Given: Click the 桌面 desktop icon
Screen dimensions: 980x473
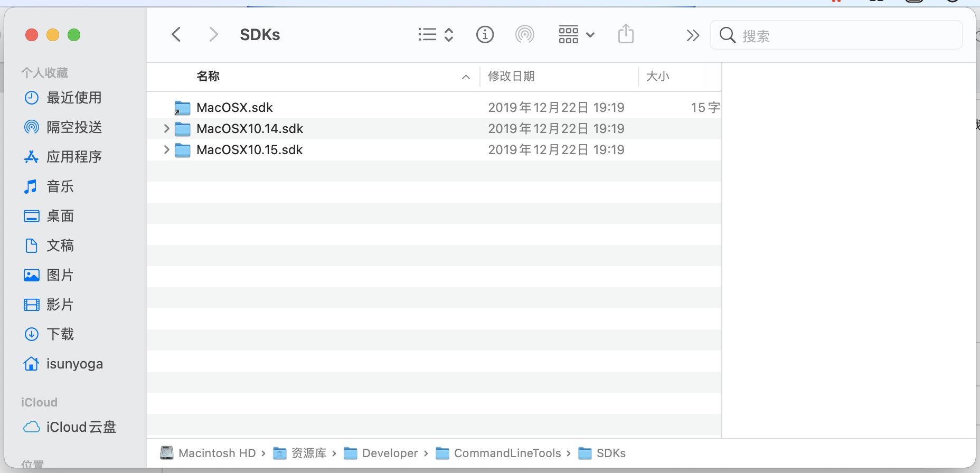Looking at the screenshot, I should point(32,216).
